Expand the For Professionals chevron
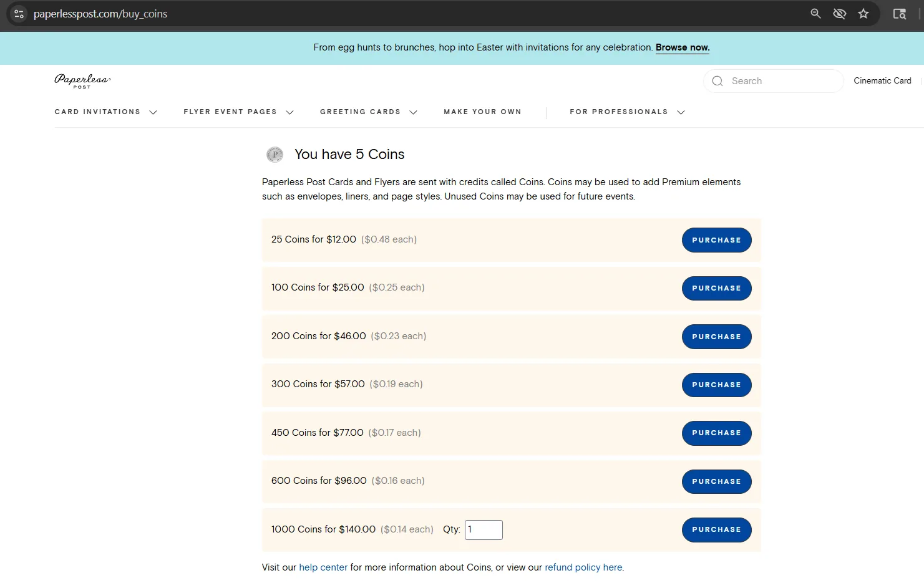924x583 pixels. pyautogui.click(x=681, y=112)
